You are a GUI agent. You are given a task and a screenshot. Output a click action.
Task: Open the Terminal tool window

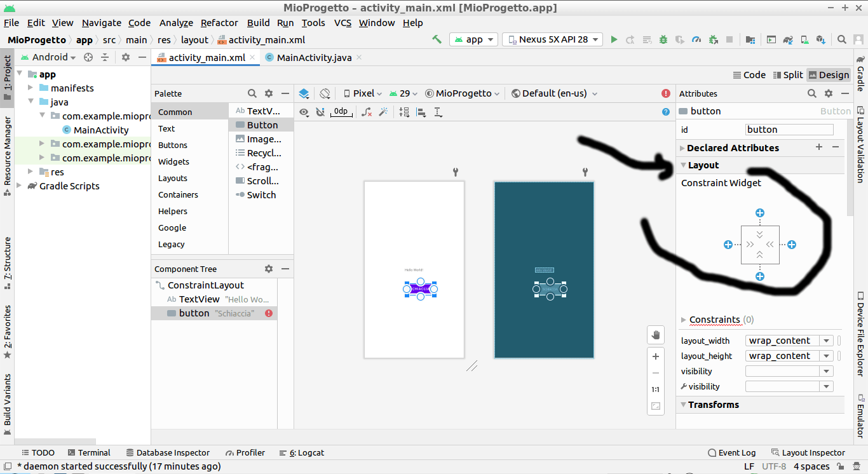(88, 453)
